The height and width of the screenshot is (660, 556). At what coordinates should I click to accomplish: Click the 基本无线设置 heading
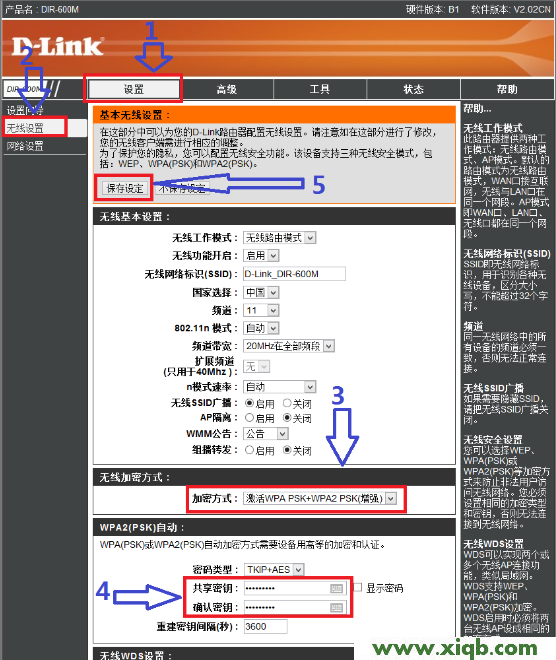(x=274, y=115)
